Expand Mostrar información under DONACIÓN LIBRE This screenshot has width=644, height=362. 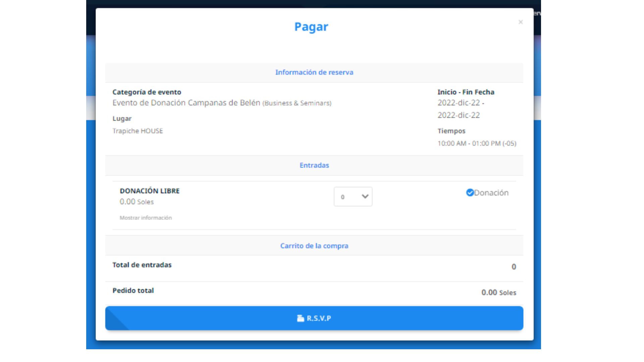(x=146, y=218)
